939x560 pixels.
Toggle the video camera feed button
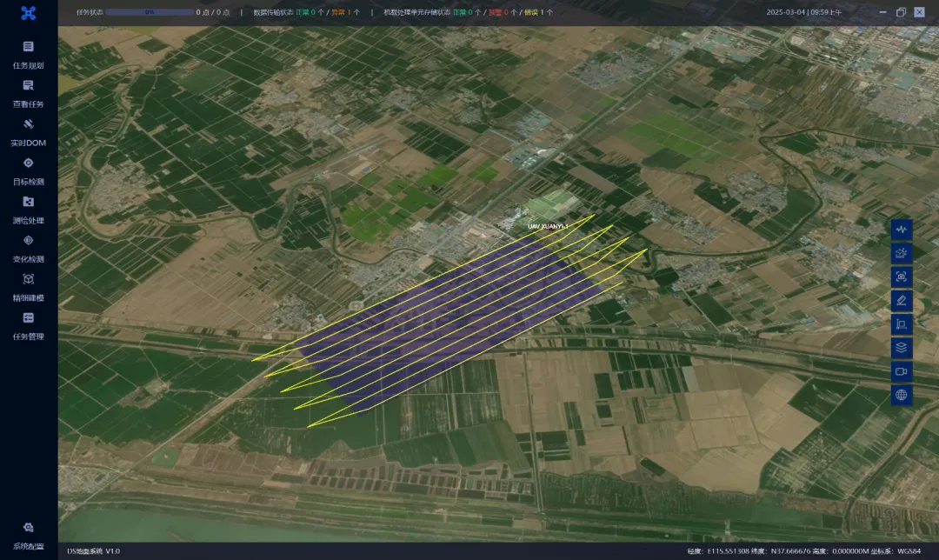pyautogui.click(x=901, y=371)
